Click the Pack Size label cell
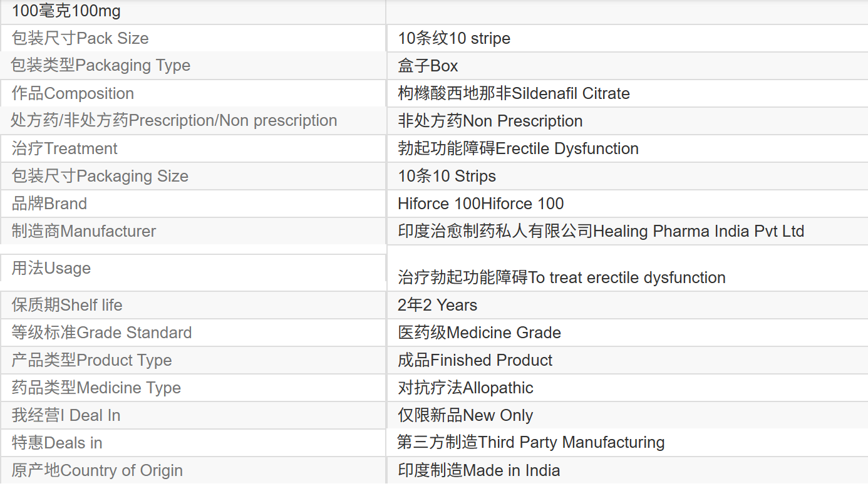 coord(80,38)
